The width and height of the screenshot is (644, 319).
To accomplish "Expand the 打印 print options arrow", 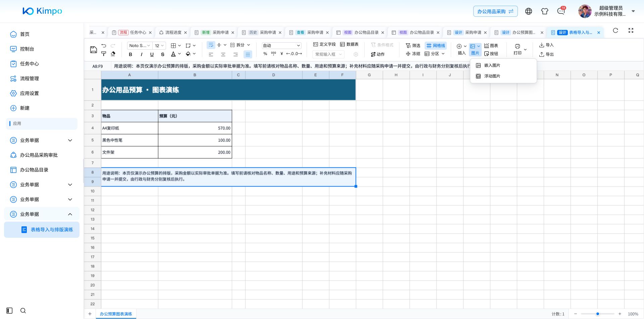I will [x=525, y=50].
